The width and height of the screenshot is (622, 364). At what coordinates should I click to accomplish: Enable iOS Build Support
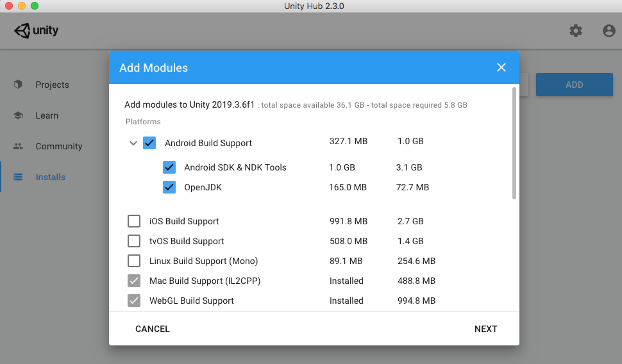click(134, 221)
